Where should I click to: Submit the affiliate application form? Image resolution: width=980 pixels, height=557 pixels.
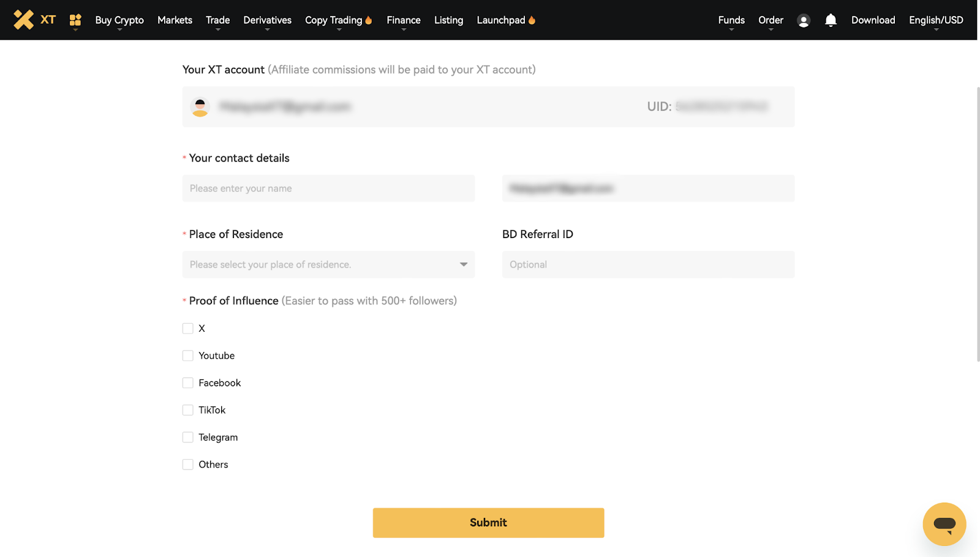(x=488, y=523)
